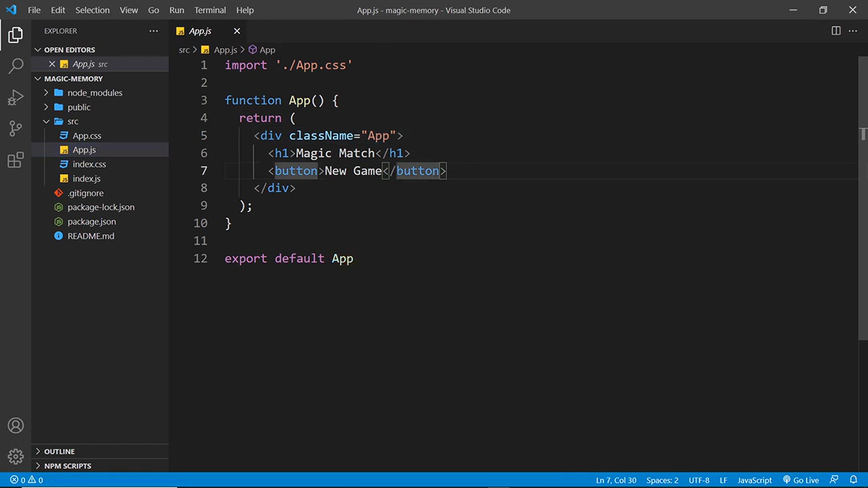This screenshot has width=868, height=488.
Task: Place cursor on line 12 export statement
Action: (289, 258)
